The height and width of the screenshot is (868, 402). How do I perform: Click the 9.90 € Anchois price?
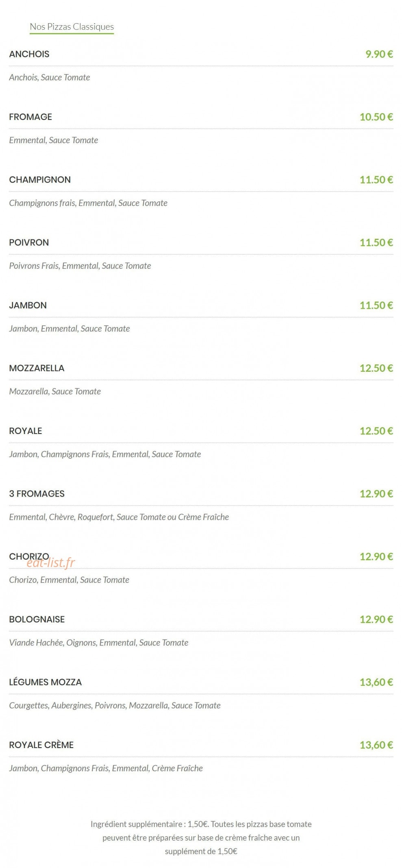[x=379, y=54]
